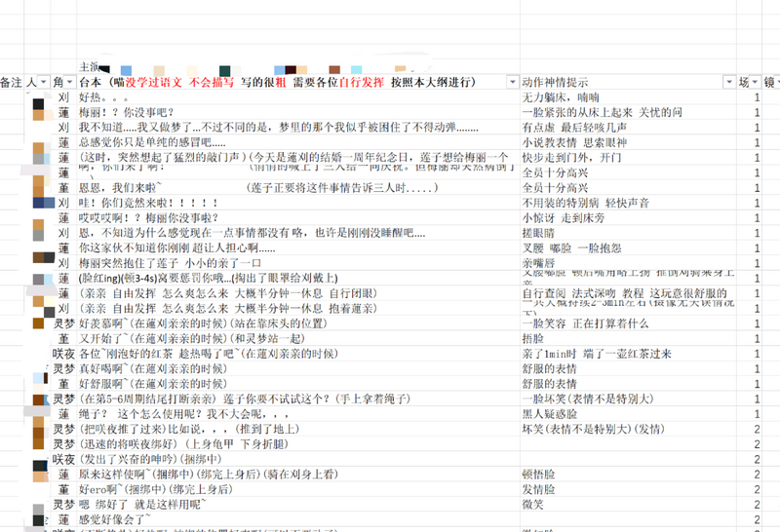Screen dimensions: 780x532
Task: Open the filter dropdown on 场 column
Action: pyautogui.click(x=755, y=82)
